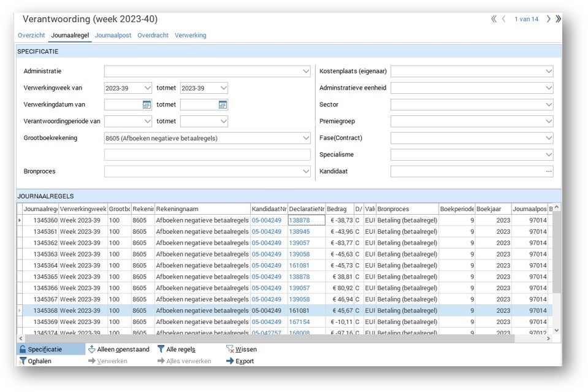
Task: Open the Kostenplaats (eigenaar) dropdown
Action: [549, 72]
